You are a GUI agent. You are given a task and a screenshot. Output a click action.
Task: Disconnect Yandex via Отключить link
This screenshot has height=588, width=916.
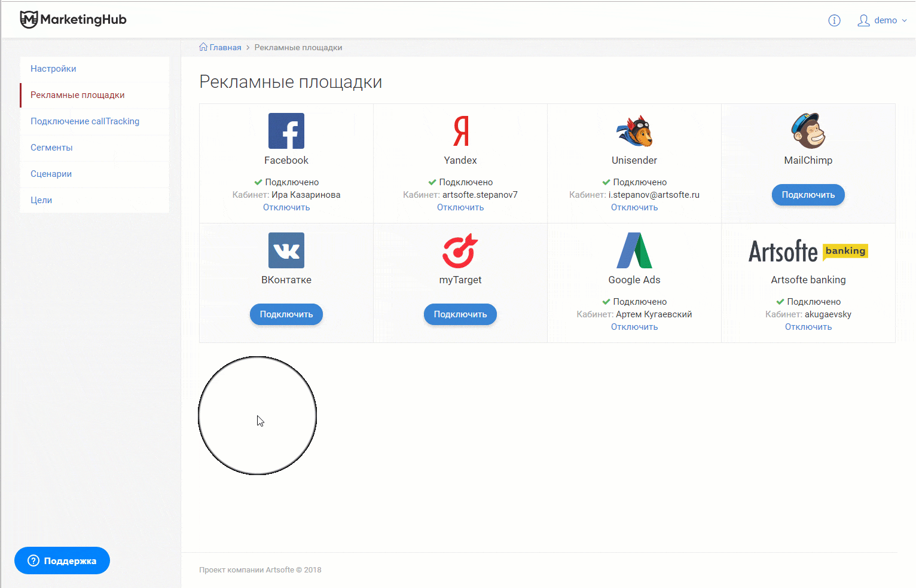pyautogui.click(x=460, y=207)
